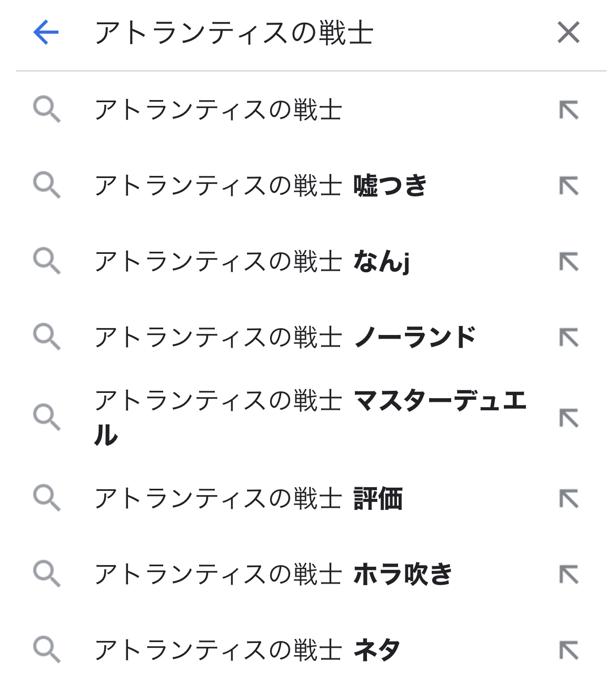Click the fill arrow for the first suggestion
The height and width of the screenshot is (681, 616).
click(569, 110)
